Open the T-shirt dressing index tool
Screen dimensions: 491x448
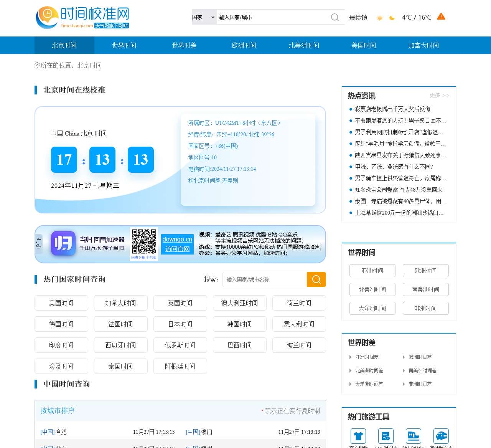[358, 436]
